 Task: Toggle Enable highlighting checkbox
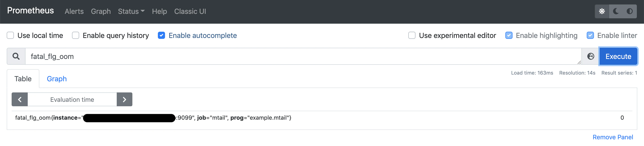click(x=509, y=35)
